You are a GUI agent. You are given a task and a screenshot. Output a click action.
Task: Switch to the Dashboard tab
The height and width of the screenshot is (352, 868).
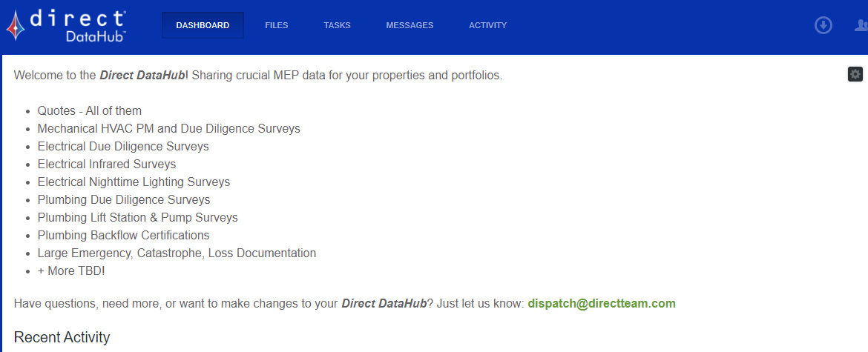click(203, 25)
